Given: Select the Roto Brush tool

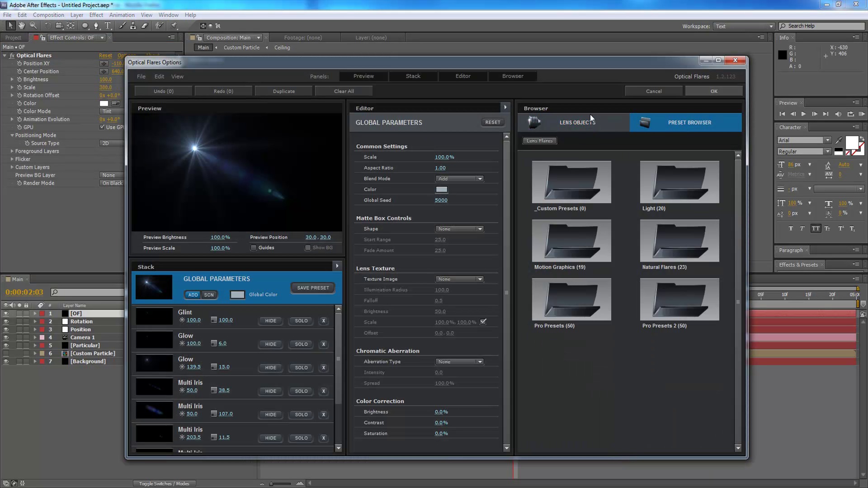Looking at the screenshot, I should pos(159,26).
